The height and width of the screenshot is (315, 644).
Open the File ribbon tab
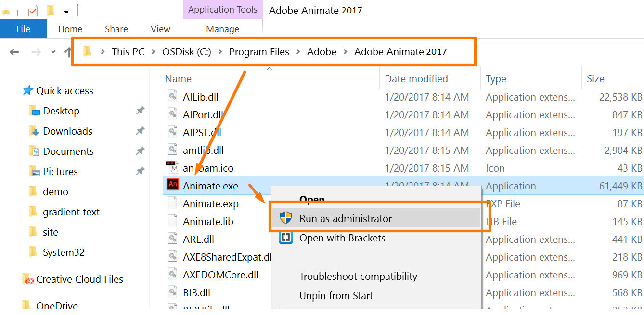(23, 29)
